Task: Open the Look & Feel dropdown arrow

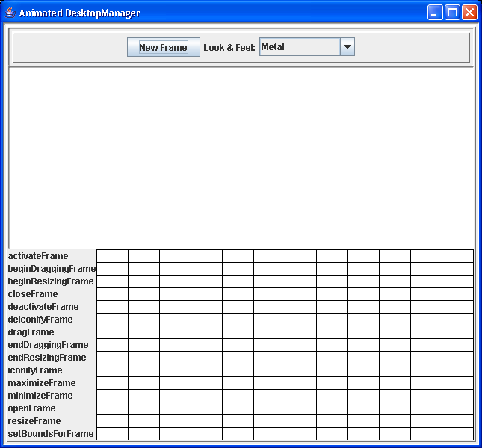Action: [347, 47]
